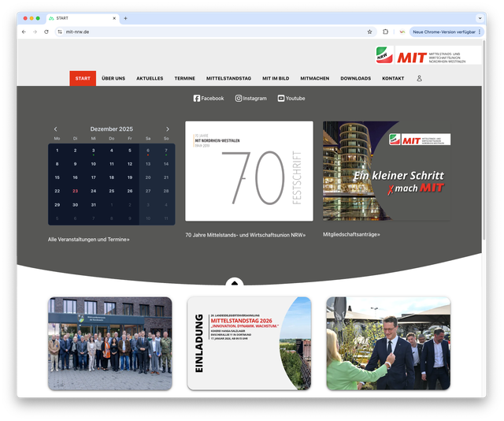This screenshot has width=504, height=421.
Task: Open the Instagram profile link
Action: pos(251,99)
